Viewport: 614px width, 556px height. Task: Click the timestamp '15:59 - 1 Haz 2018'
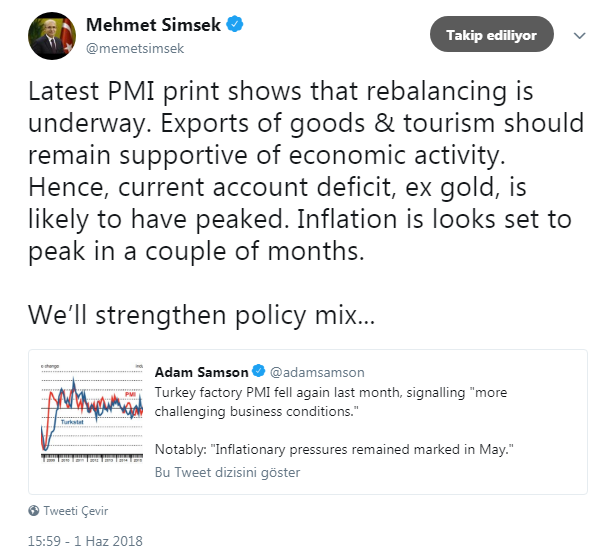pos(86,541)
